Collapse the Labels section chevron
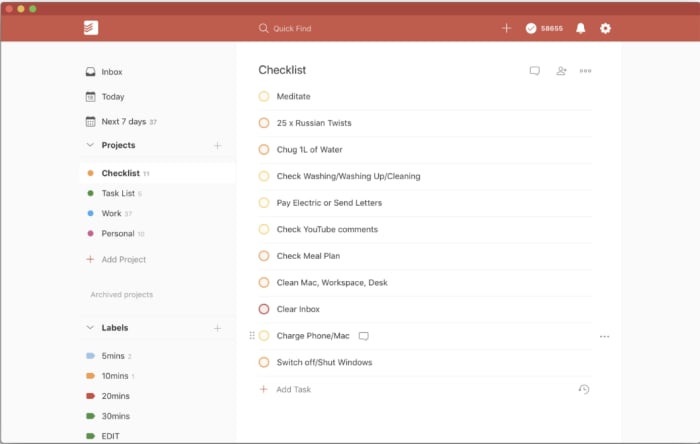 pos(90,327)
